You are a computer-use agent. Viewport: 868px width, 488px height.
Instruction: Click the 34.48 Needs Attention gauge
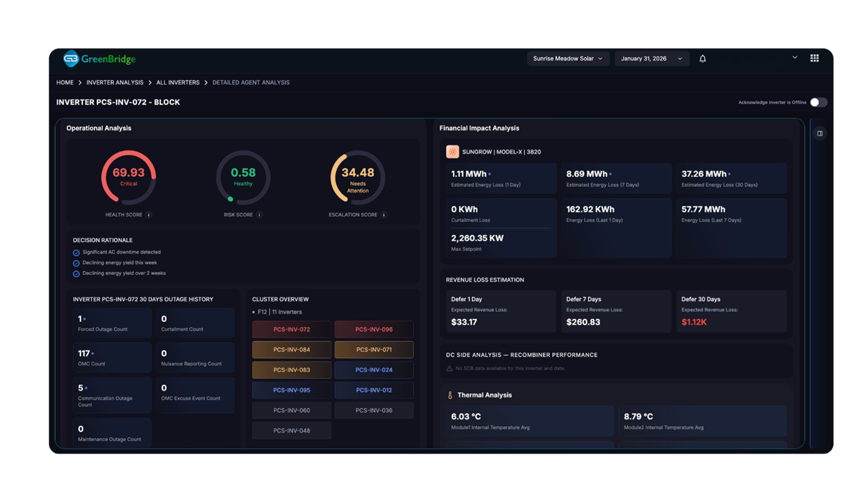358,177
